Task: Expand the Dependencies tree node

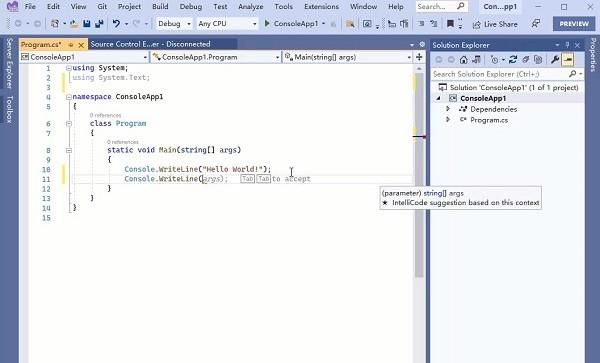Action: click(x=448, y=109)
